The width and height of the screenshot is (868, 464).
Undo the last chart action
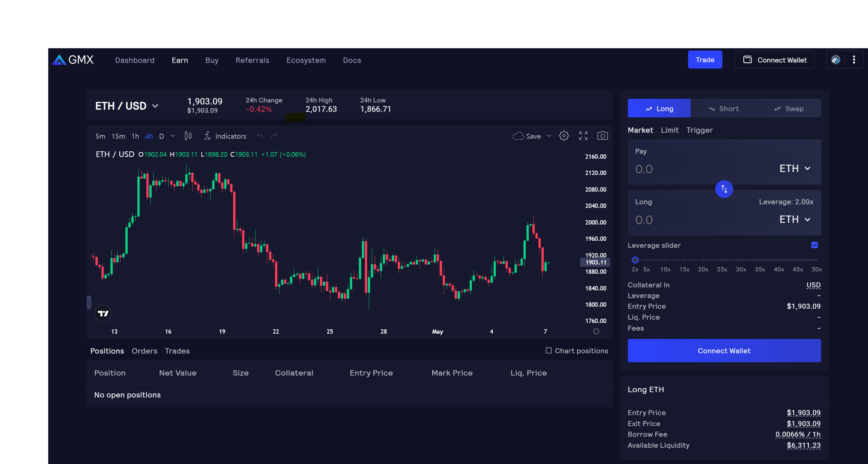259,135
